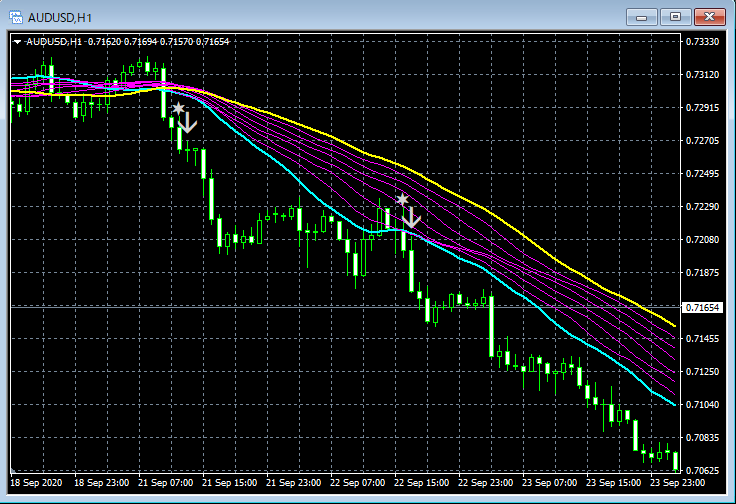
Task: Click the 0.71040 price scale label
Action: point(702,405)
